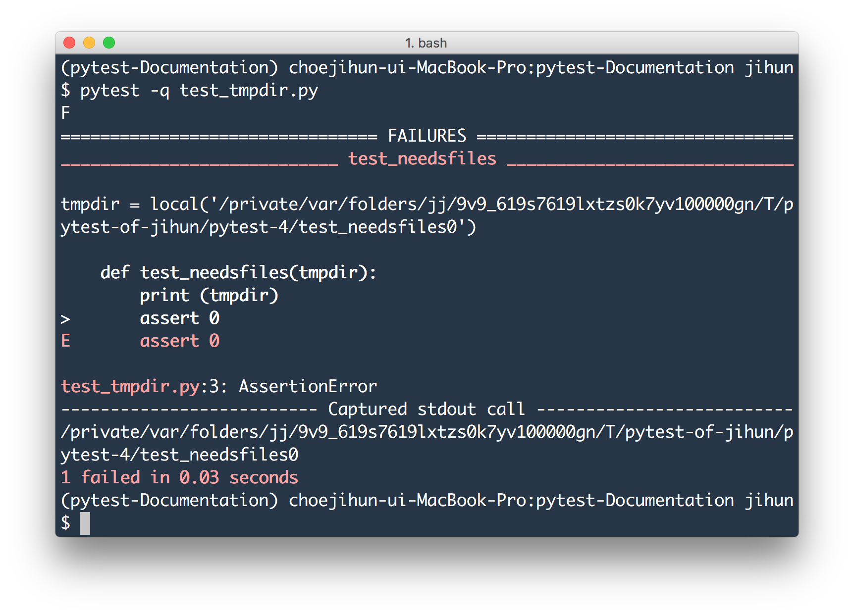
Task: Select the test_tmpdir.py filename in the traceback
Action: pyautogui.click(x=130, y=386)
